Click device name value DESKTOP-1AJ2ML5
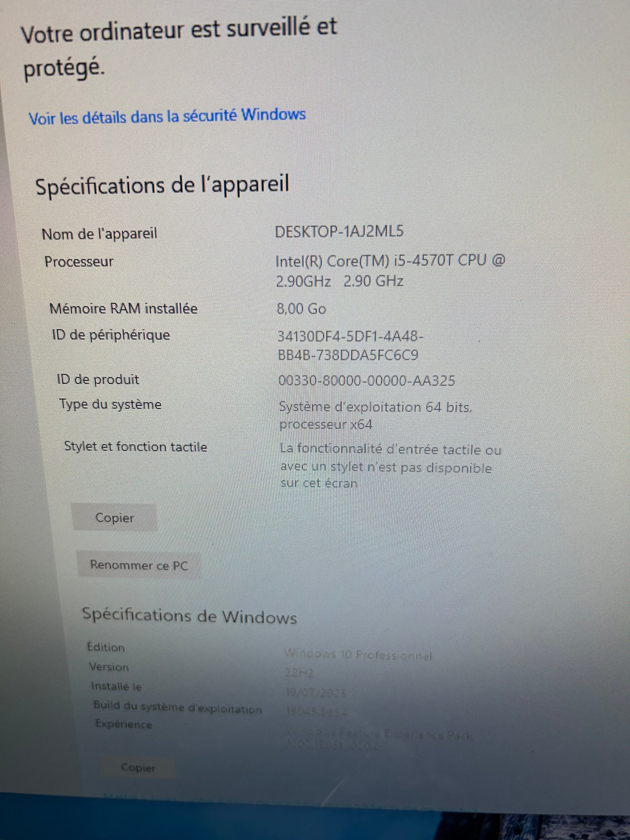630x840 pixels. pos(339,232)
